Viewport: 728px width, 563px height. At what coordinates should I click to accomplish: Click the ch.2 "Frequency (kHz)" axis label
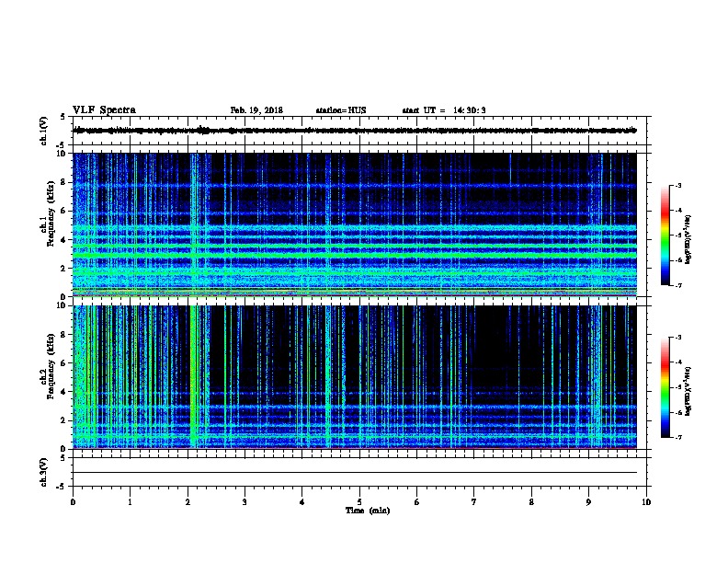coord(51,366)
